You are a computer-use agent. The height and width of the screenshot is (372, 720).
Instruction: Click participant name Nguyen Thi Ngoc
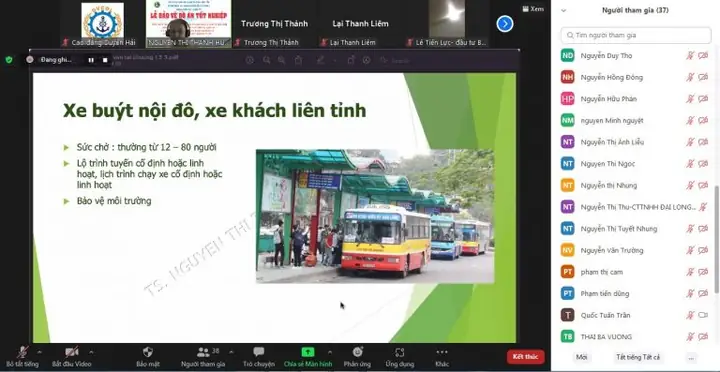pyautogui.click(x=608, y=163)
